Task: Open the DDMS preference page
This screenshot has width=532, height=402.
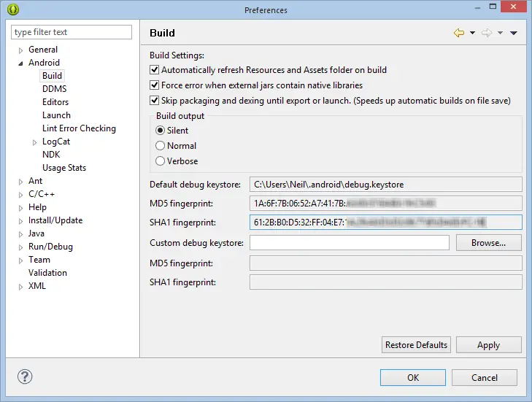Action: (x=54, y=89)
